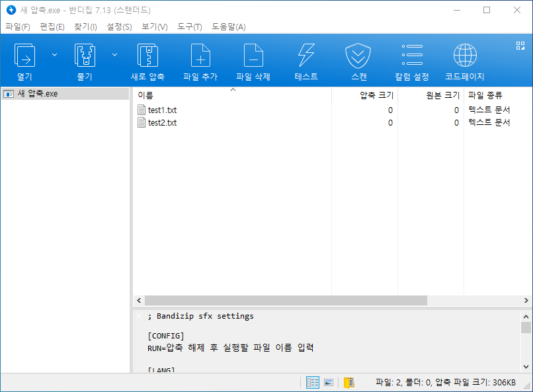The width and height of the screenshot is (533, 392).
Task: Open the 설정(S) menu
Action: (x=119, y=27)
